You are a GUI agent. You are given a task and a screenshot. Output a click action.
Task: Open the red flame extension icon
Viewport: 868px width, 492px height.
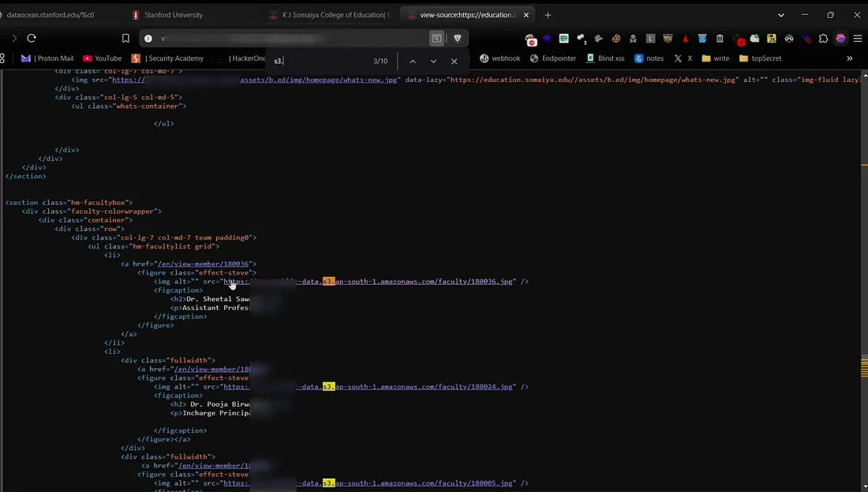(x=685, y=38)
